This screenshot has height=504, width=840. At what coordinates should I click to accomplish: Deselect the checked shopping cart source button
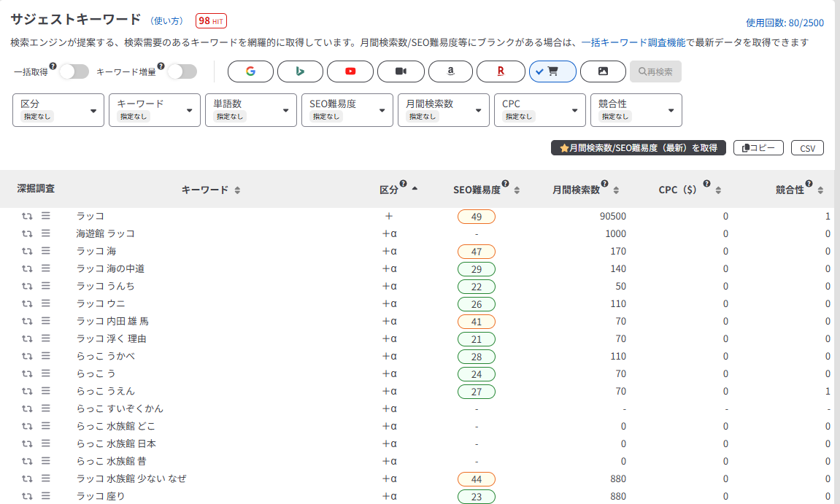[x=552, y=71]
